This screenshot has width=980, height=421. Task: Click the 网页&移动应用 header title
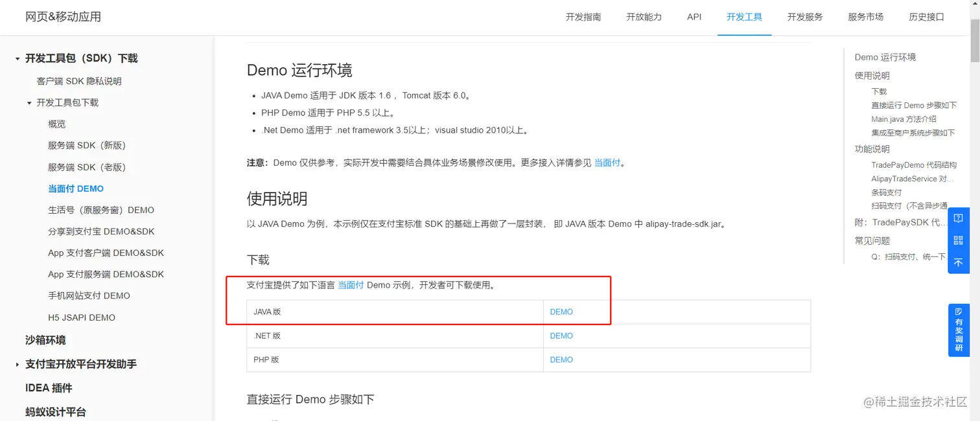[x=64, y=17]
